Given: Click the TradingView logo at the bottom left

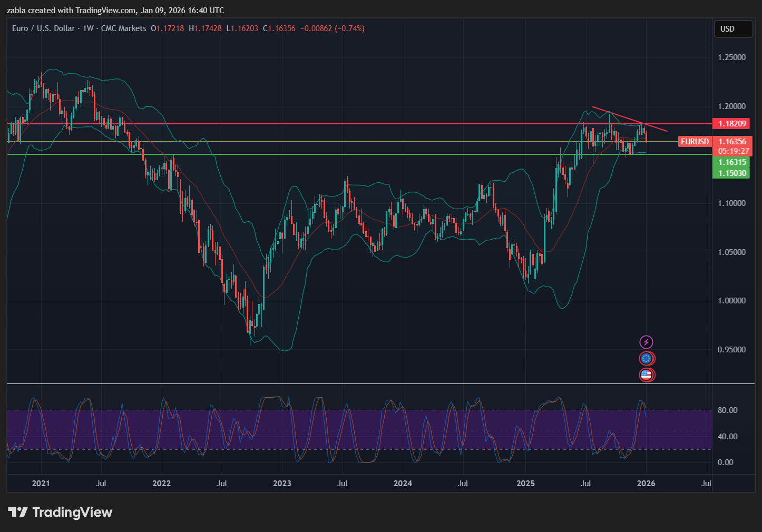Looking at the screenshot, I should pyautogui.click(x=60, y=512).
